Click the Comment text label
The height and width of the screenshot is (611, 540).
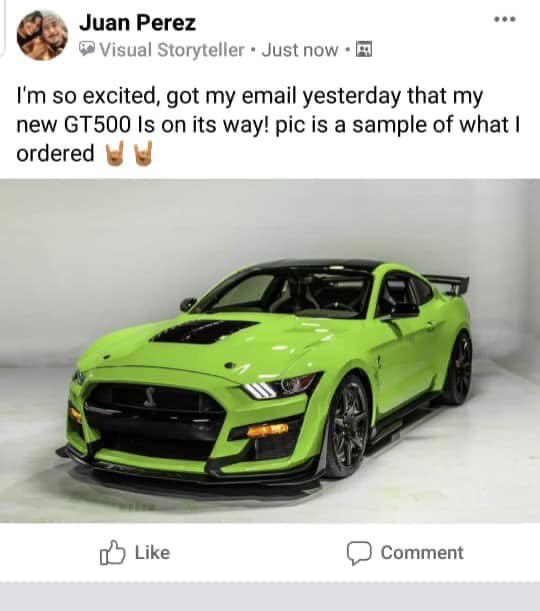pyautogui.click(x=422, y=553)
